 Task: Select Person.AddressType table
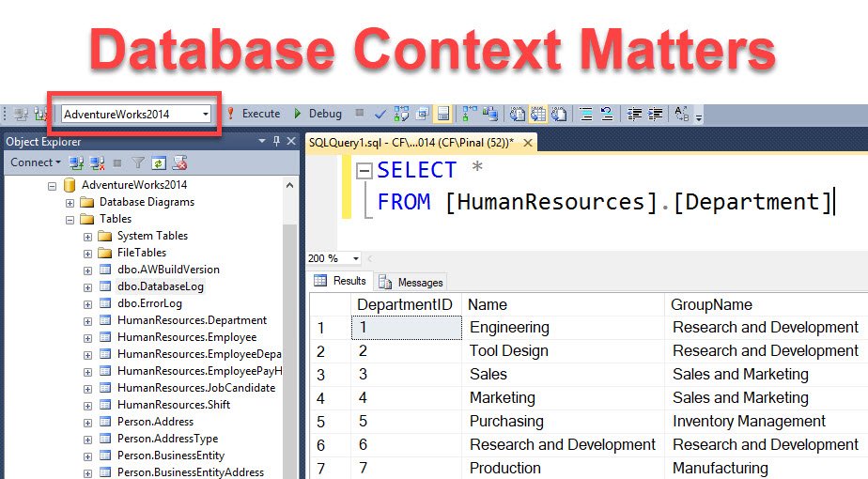(x=168, y=439)
